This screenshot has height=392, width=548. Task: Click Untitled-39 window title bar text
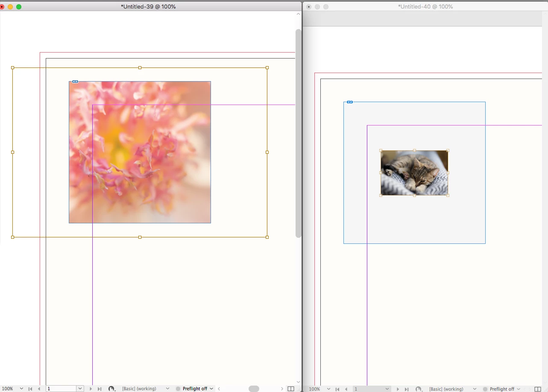click(x=148, y=6)
